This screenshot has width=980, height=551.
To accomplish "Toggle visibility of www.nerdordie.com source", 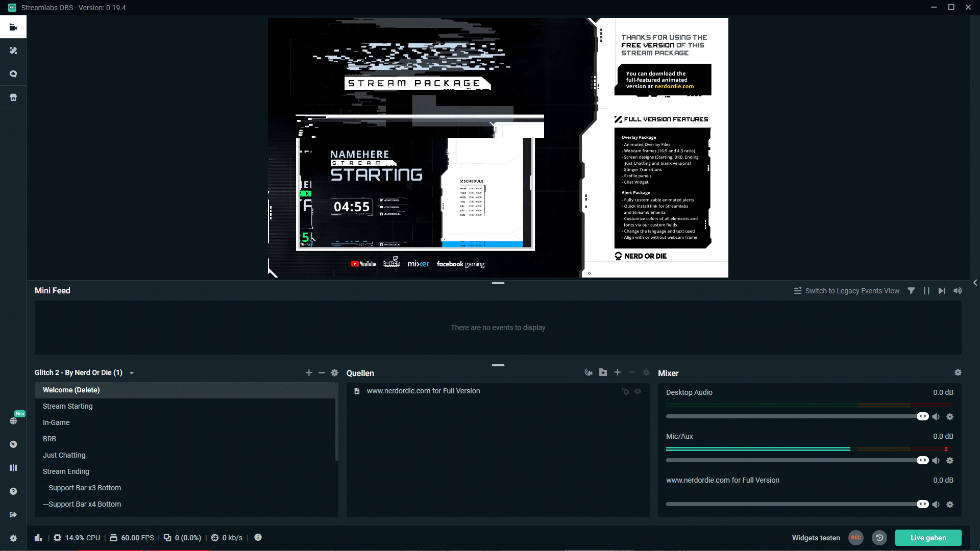I will click(x=638, y=391).
